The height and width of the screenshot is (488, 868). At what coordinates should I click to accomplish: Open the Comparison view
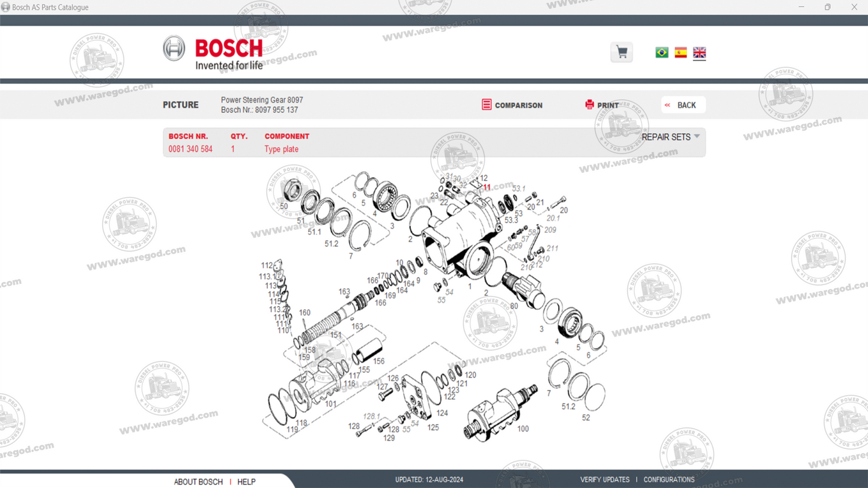click(512, 105)
